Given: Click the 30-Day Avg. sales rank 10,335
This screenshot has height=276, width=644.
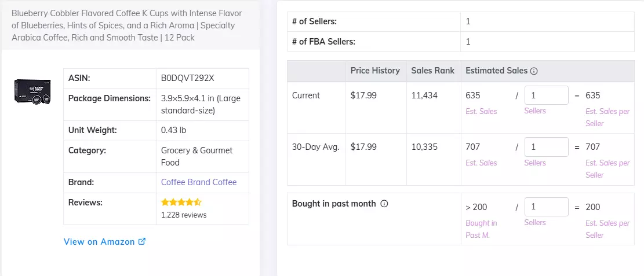Looking at the screenshot, I should coord(424,147).
